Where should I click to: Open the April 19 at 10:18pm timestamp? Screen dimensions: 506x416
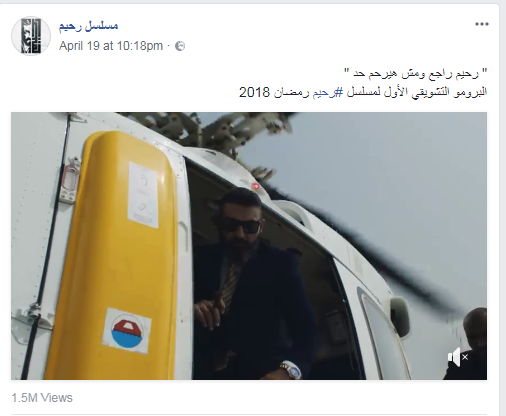point(111,46)
